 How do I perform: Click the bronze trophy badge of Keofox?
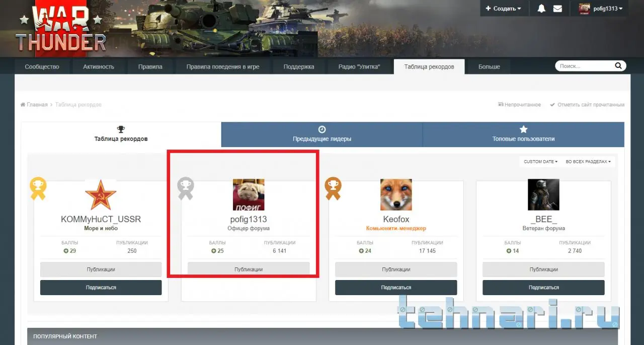333,188
